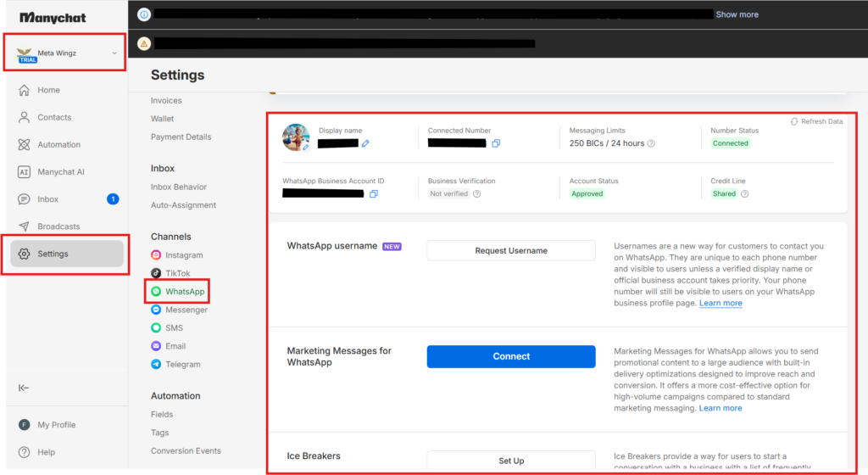
Task: Click the WhatsApp profile picture
Action: pyautogui.click(x=296, y=137)
